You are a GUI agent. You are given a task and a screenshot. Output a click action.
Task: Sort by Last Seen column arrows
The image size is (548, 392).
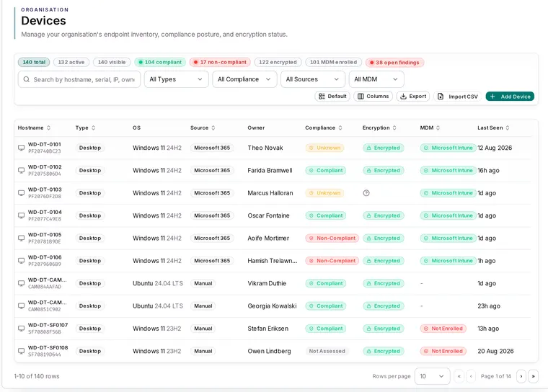pyautogui.click(x=508, y=128)
